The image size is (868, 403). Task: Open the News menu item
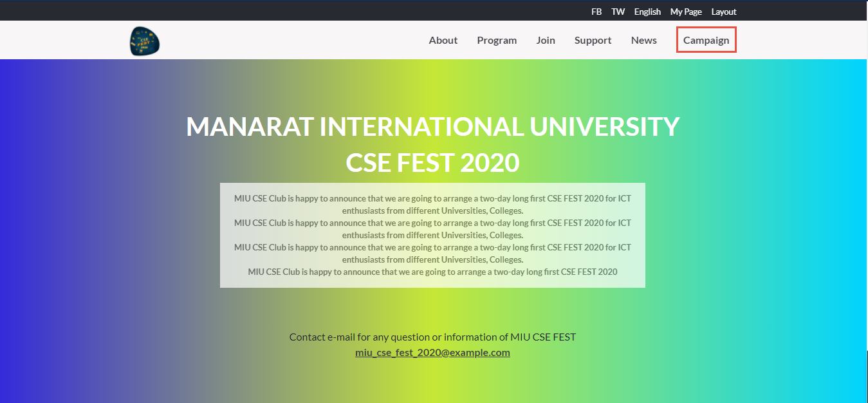click(644, 40)
